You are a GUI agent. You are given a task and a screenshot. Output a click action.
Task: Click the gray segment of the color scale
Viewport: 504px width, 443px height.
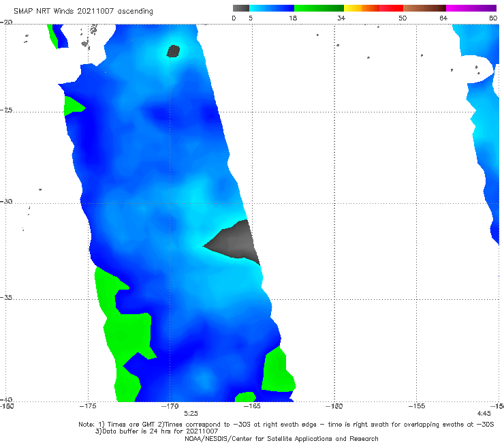click(240, 8)
